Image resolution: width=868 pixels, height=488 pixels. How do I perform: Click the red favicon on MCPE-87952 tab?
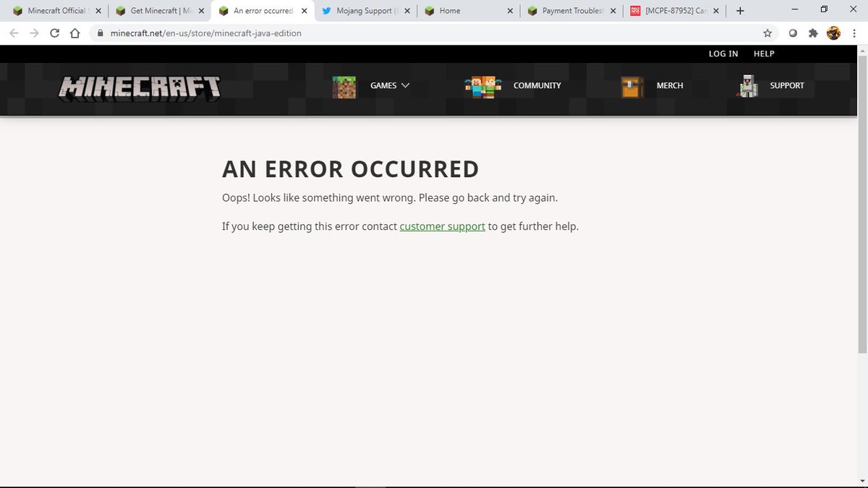click(636, 11)
